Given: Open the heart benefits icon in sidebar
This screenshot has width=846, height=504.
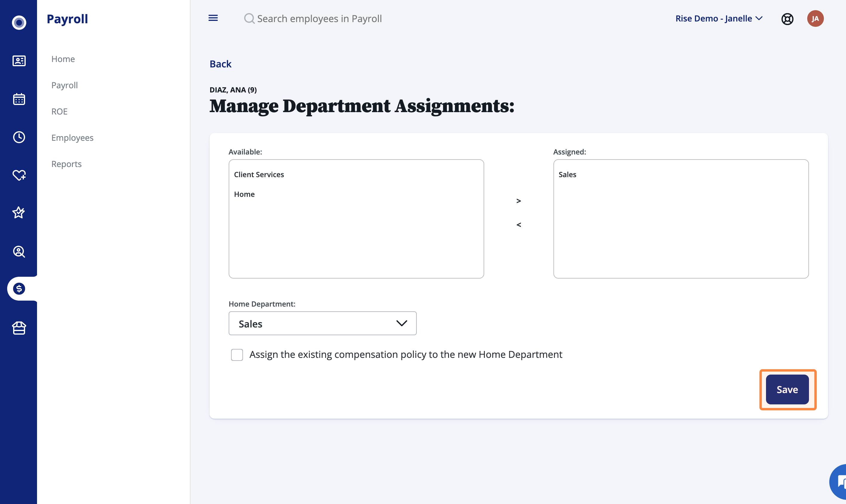Looking at the screenshot, I should (19, 175).
